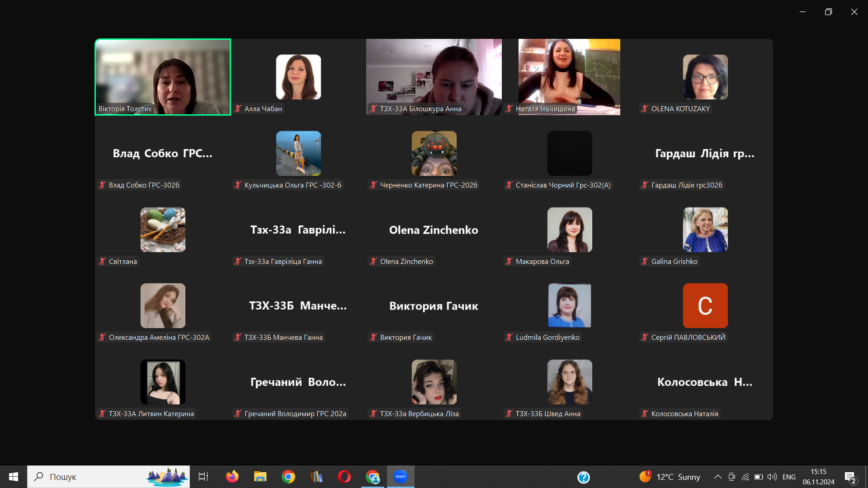
Task: Click the muted mic on Алла Чабан
Action: (x=238, y=108)
